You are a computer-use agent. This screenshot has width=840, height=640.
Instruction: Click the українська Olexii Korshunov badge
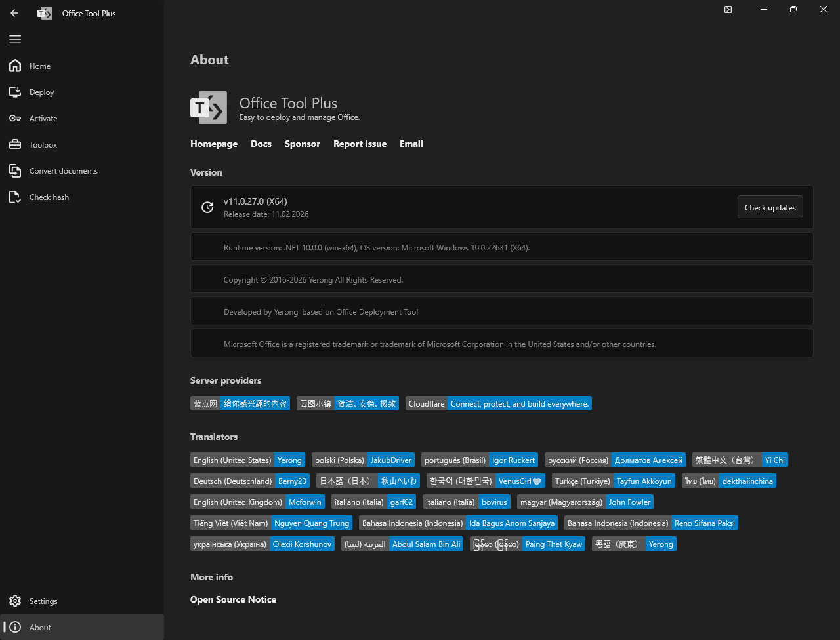262,544
